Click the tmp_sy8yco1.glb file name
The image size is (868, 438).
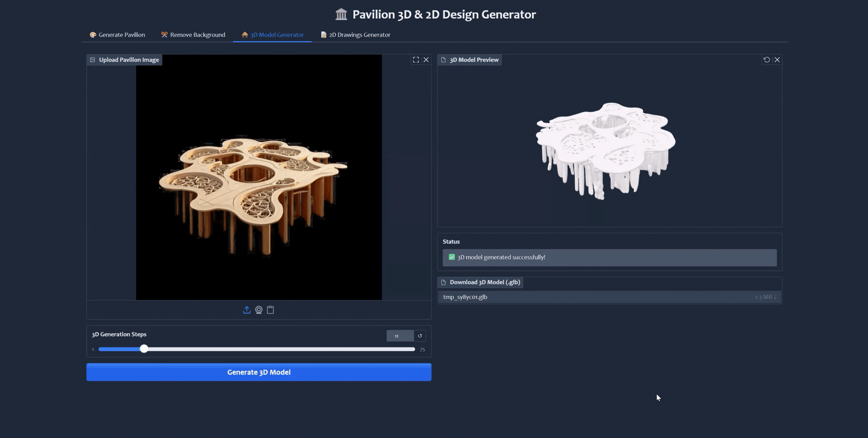tap(465, 297)
